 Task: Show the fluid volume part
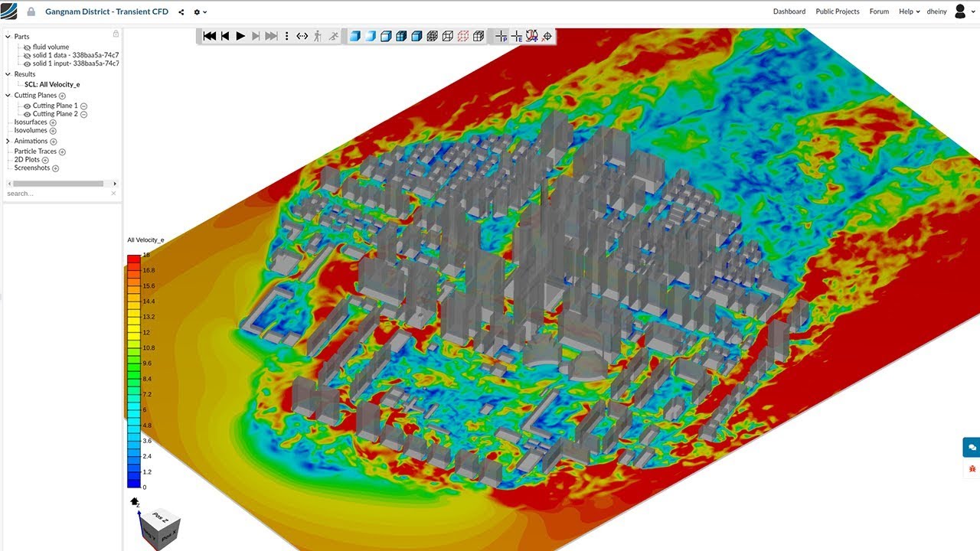[28, 47]
